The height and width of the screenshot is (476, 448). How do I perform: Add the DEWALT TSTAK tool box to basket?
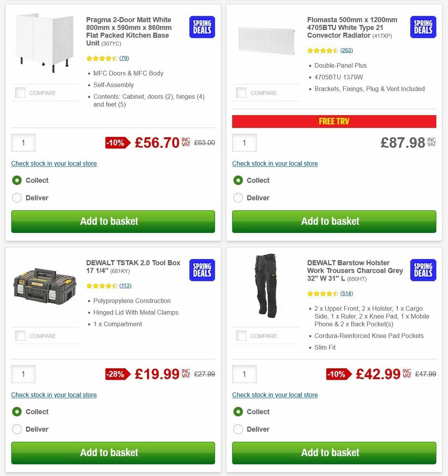(x=113, y=453)
